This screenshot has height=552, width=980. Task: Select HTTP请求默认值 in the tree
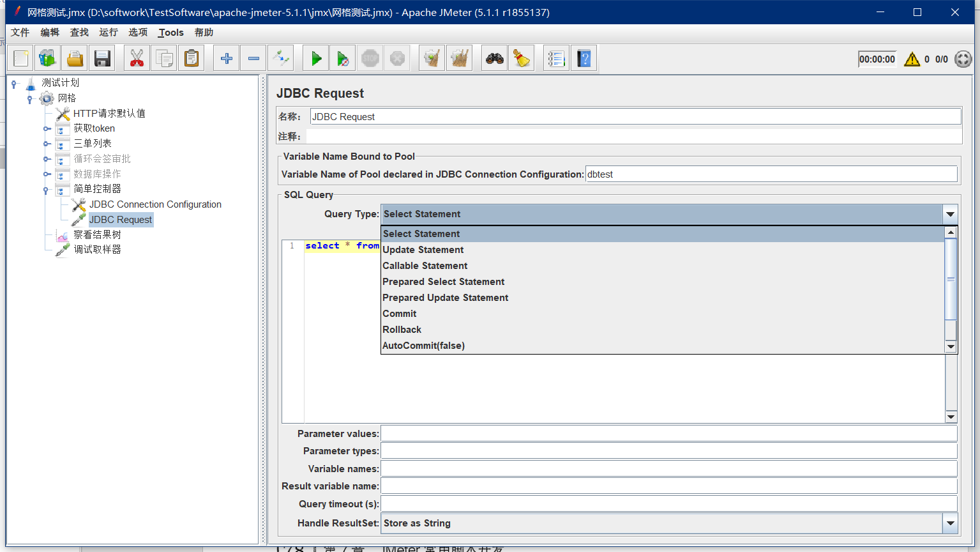109,113
